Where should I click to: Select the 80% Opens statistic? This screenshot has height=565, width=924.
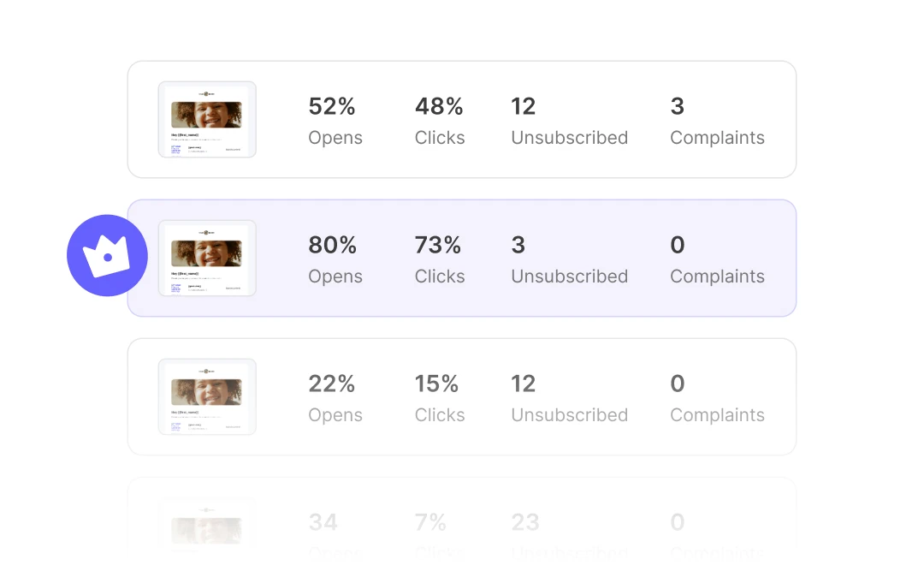pyautogui.click(x=335, y=259)
